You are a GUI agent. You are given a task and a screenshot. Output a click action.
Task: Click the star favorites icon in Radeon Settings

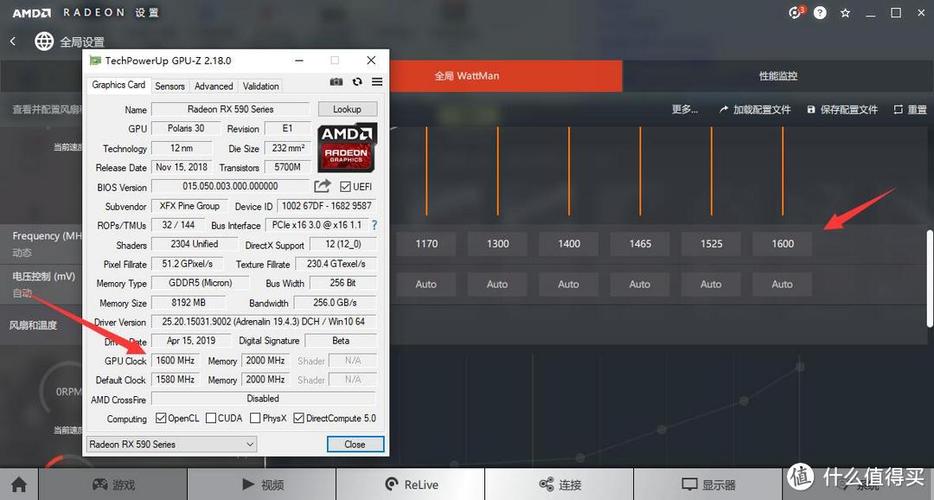(845, 13)
